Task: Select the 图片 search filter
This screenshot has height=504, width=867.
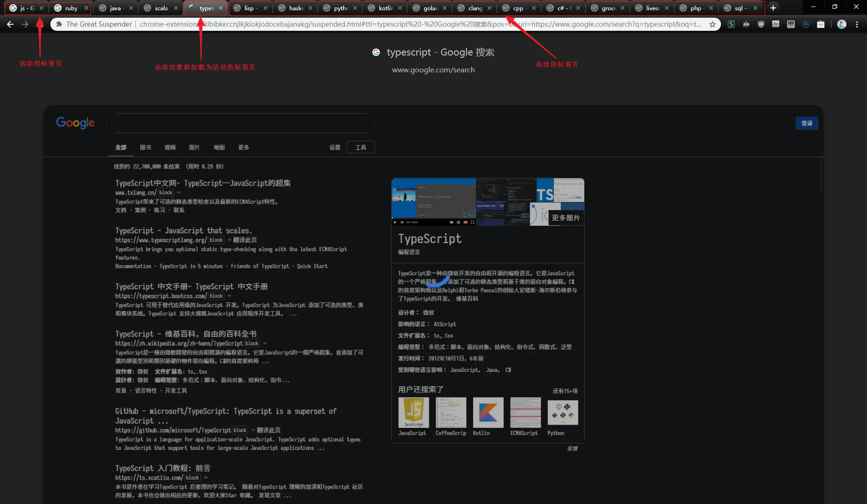Action: click(195, 147)
